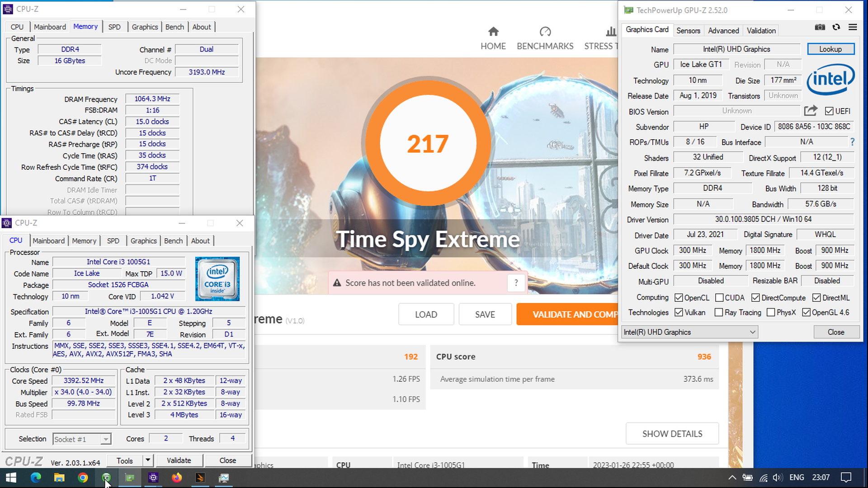Image resolution: width=868 pixels, height=488 pixels.
Task: Open Bench tab in the lower CPU-Z window
Action: [174, 241]
